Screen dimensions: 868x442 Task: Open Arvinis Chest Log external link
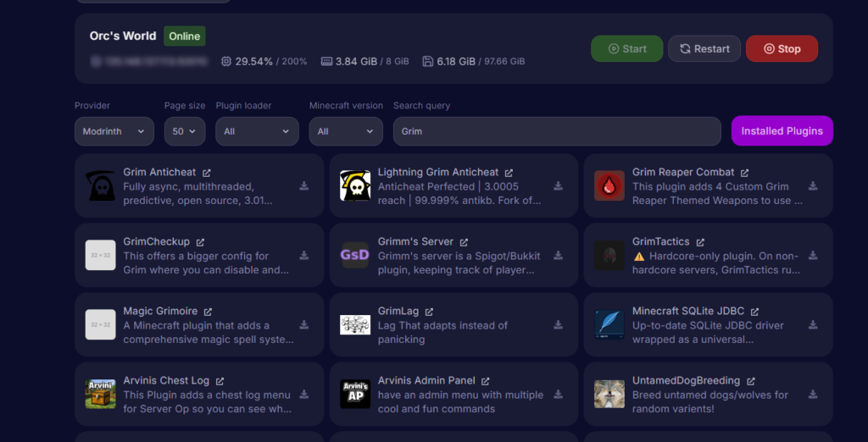pos(220,381)
